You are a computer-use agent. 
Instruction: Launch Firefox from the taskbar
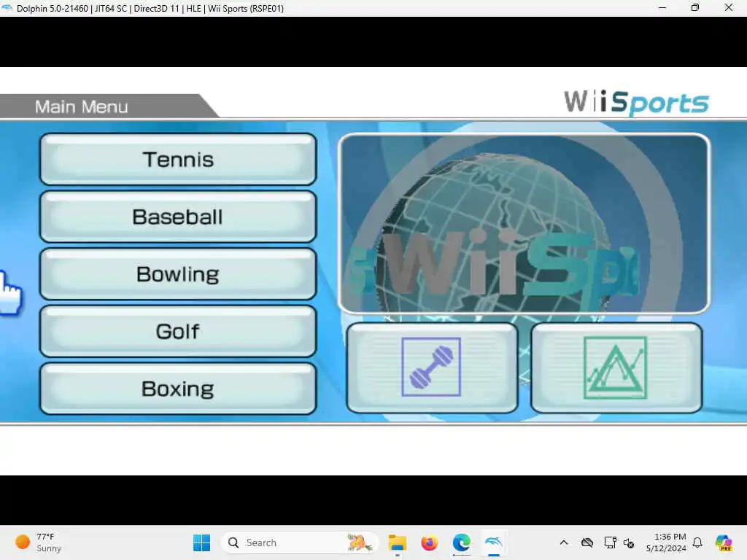point(429,542)
